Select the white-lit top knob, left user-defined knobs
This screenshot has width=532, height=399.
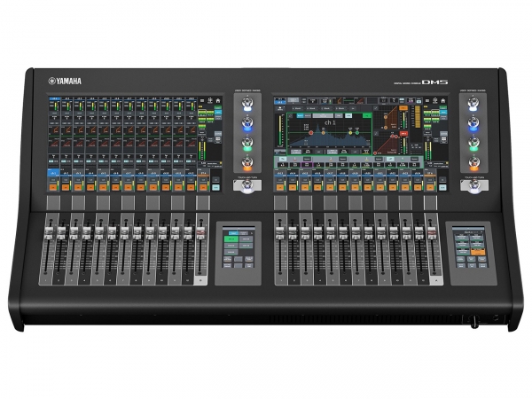click(247, 104)
